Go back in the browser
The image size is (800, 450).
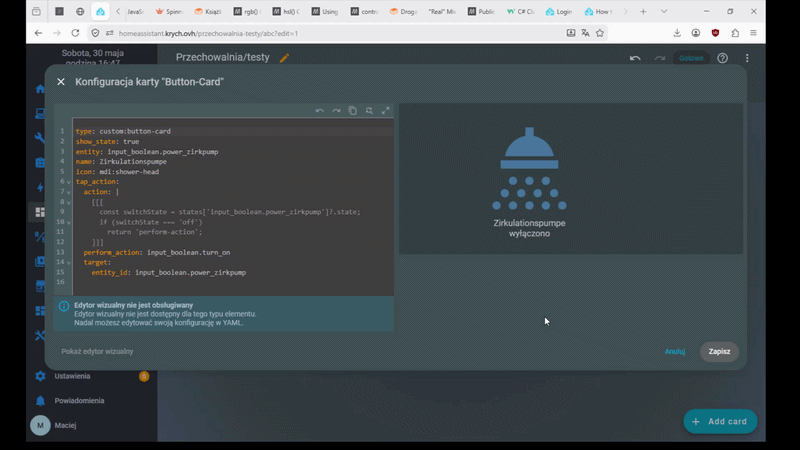pos(38,33)
